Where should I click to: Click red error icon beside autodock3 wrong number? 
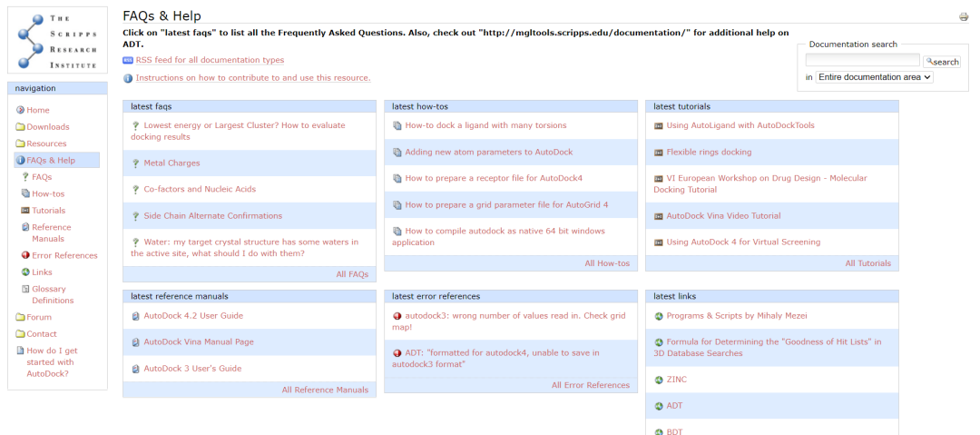pos(397,316)
